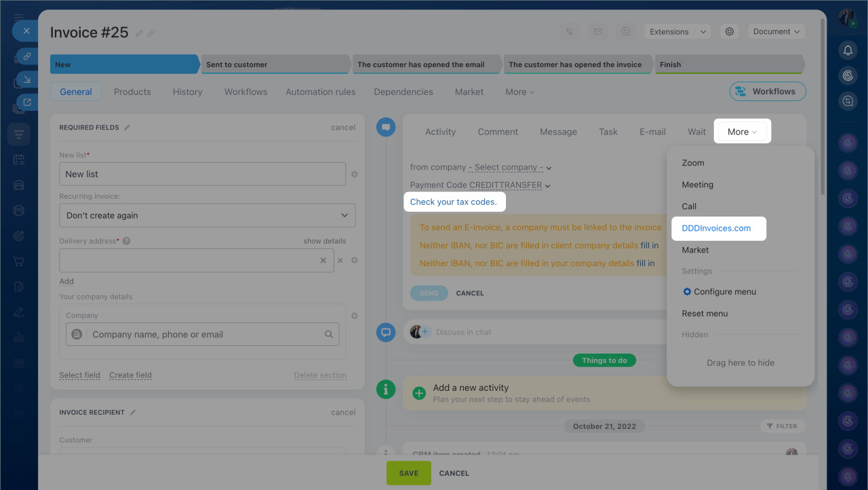Select DDDInvoices.com from the More menu
Viewport: 868px width, 490px height.
716,228
